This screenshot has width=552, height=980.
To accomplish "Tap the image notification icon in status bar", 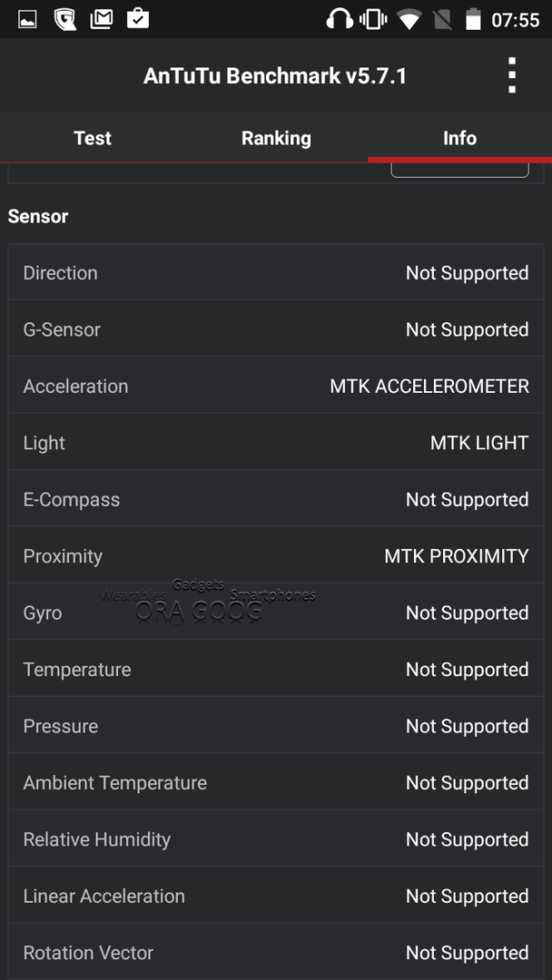I will tap(27, 19).
